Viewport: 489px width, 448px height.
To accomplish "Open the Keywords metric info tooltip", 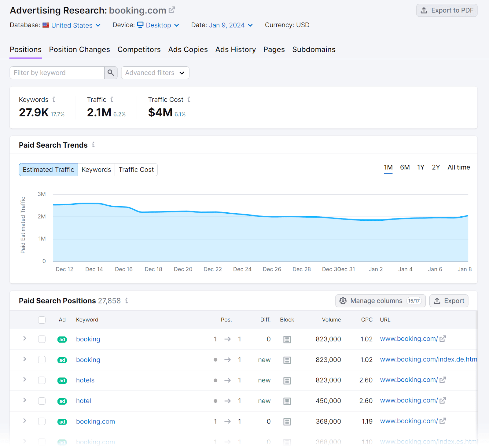I will (x=54, y=99).
